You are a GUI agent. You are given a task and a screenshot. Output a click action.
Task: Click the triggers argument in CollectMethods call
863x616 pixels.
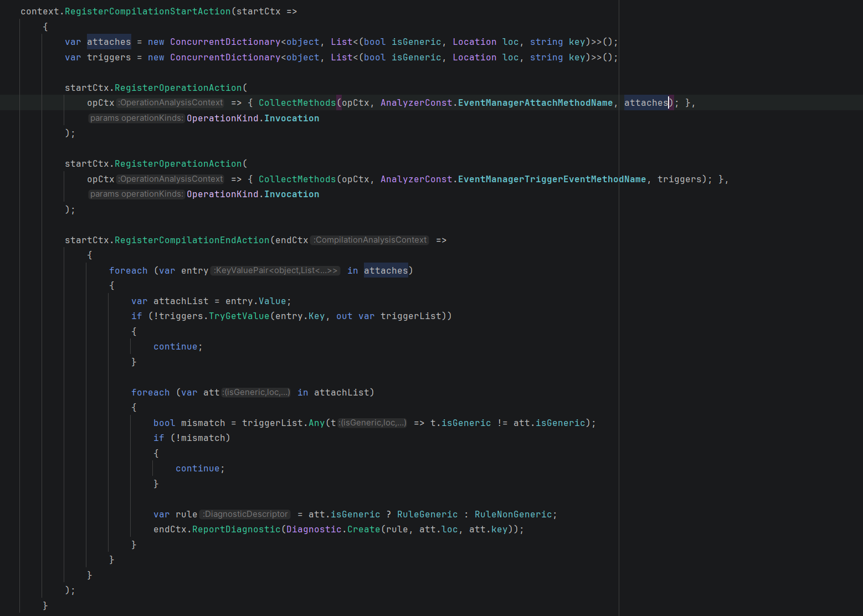click(680, 179)
